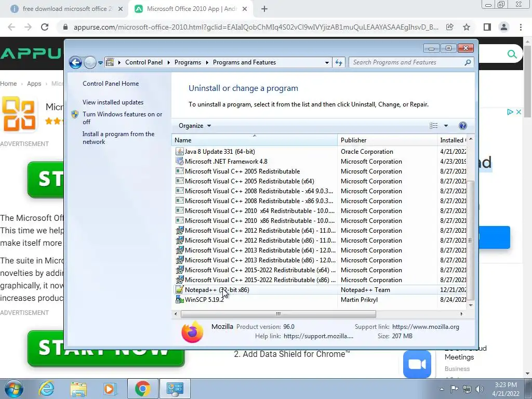Viewport: 532px width, 399px height.
Task: Click scroll-right arrow of program list
Action: click(461, 314)
